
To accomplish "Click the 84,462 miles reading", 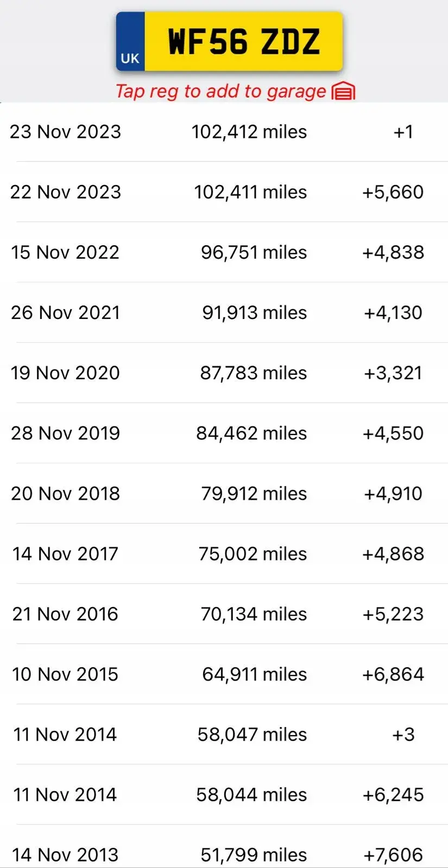I will pos(251,433).
